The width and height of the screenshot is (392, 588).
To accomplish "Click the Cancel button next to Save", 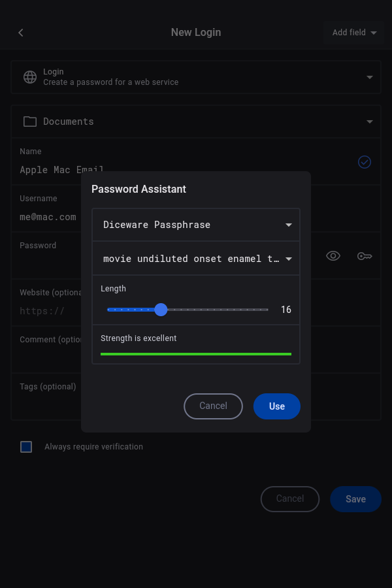I will 289,499.
